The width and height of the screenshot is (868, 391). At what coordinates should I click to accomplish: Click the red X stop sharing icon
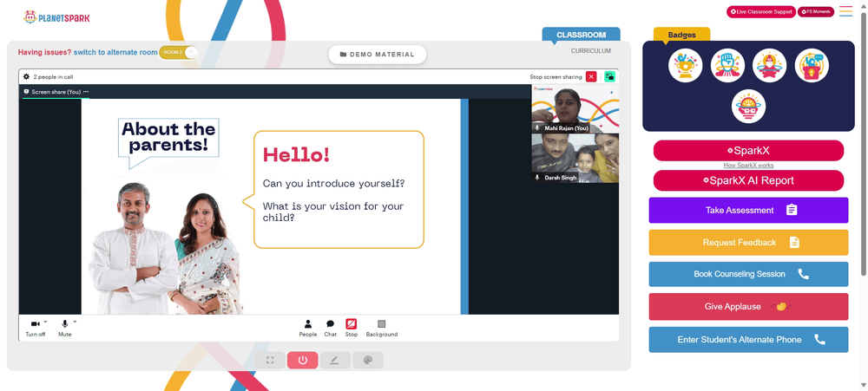(591, 77)
